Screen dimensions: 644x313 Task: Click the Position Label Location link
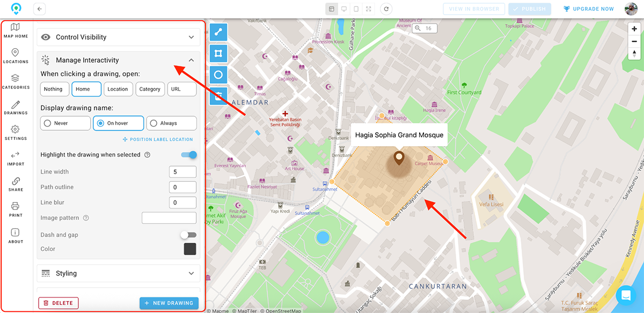[158, 139]
